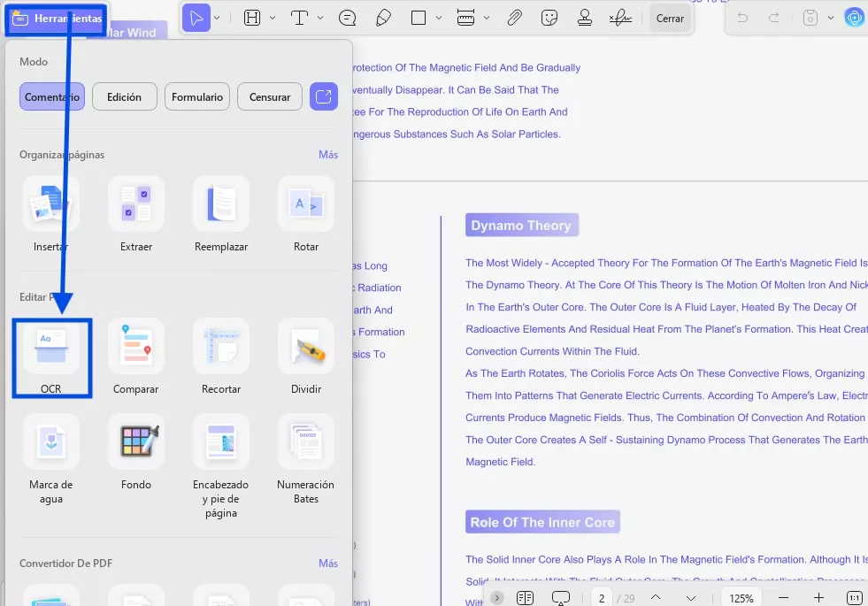This screenshot has width=868, height=606.
Task: Switch to Comentario mode
Action: pos(52,97)
